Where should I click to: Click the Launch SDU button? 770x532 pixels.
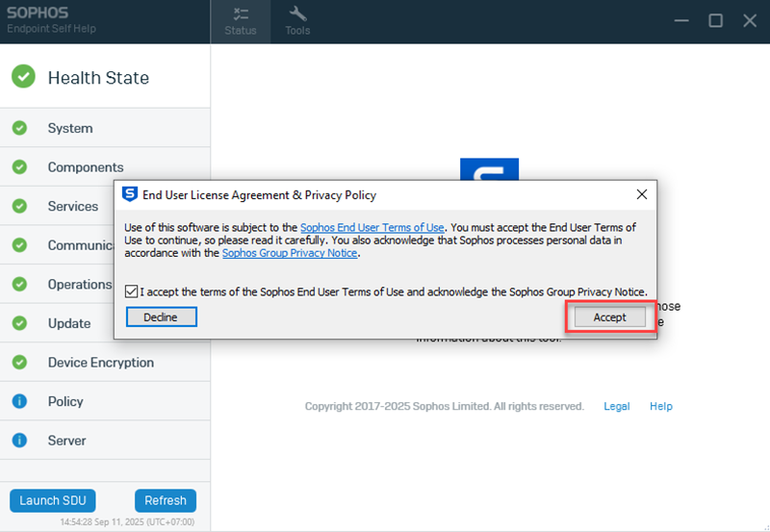coord(53,500)
